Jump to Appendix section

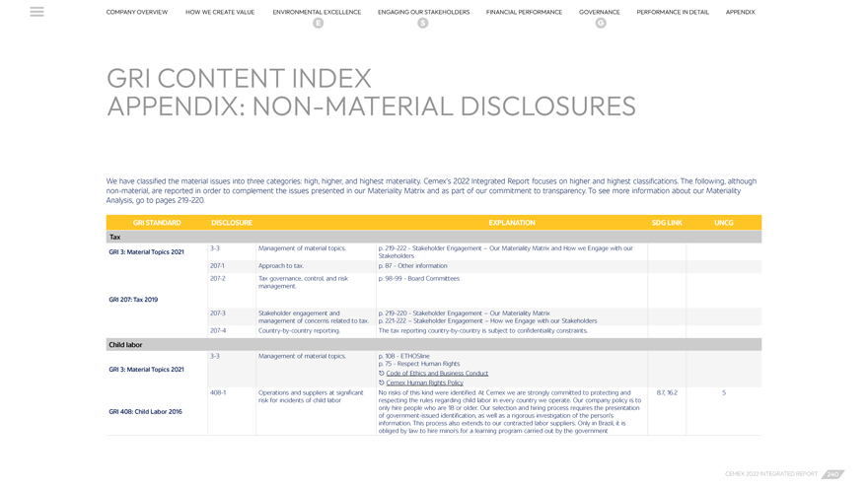coord(740,12)
